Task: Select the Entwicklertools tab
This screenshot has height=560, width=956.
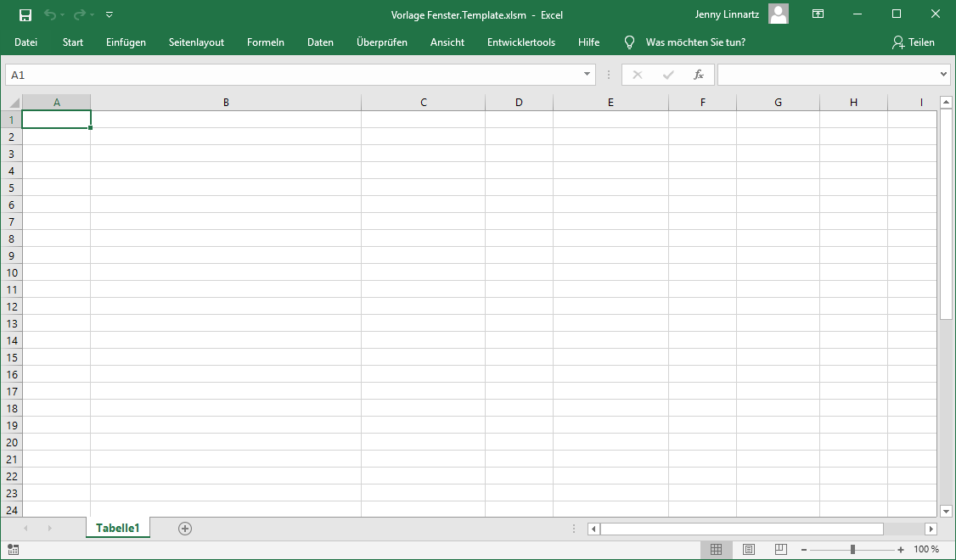Action: pos(521,42)
